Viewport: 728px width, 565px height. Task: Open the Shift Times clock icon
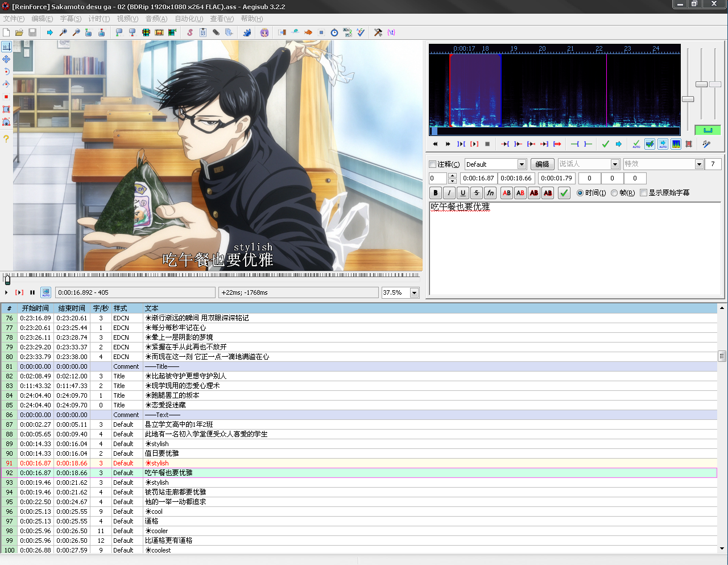334,32
